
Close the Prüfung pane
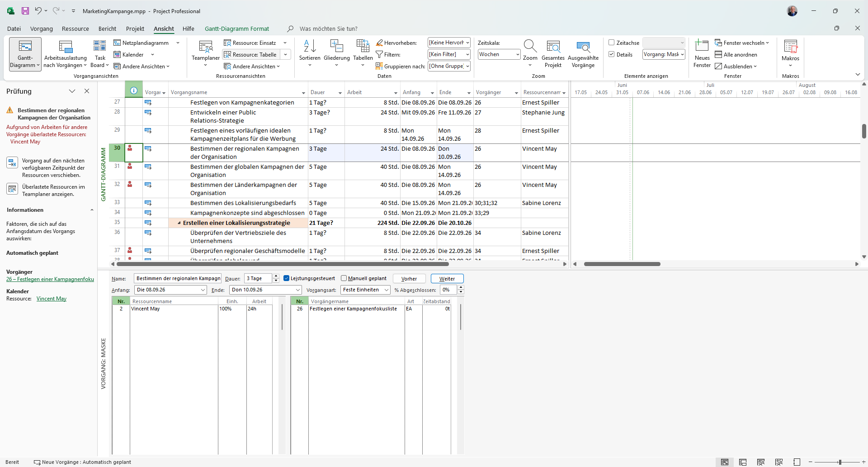87,91
